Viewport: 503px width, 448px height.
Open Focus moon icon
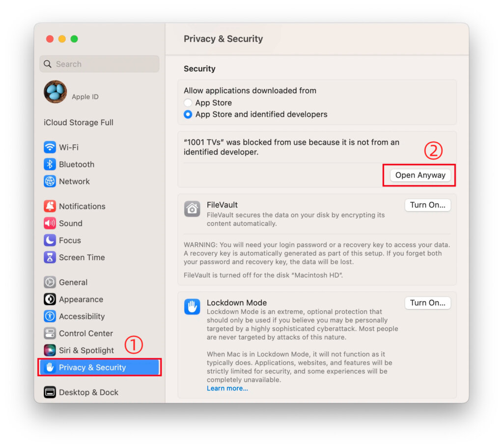click(x=50, y=240)
